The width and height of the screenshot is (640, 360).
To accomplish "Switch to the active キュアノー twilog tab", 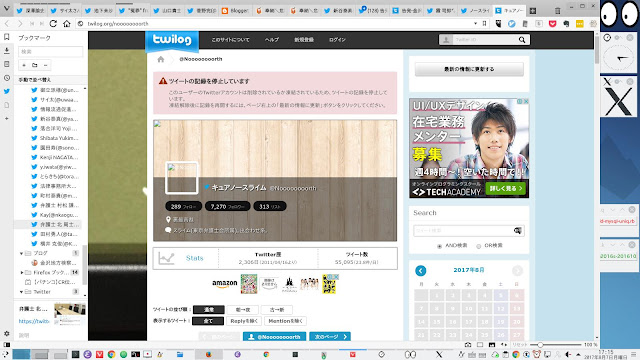I will click(x=509, y=11).
